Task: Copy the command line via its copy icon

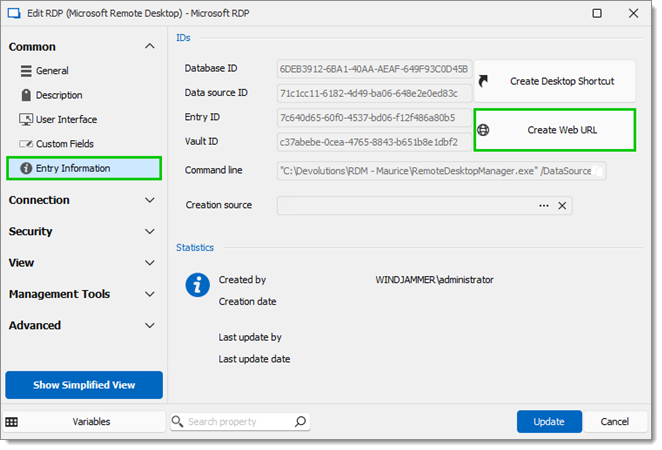Action: [x=598, y=171]
